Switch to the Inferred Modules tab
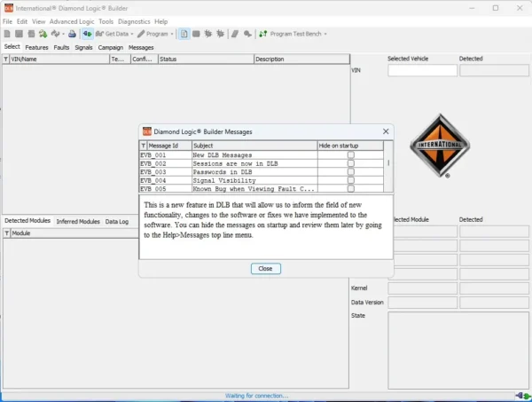Image resolution: width=532 pixels, height=402 pixels. point(78,221)
